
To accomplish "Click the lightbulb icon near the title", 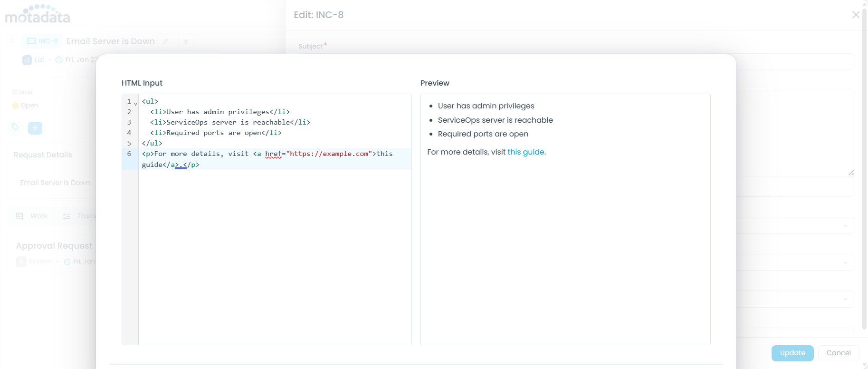I will [186, 41].
